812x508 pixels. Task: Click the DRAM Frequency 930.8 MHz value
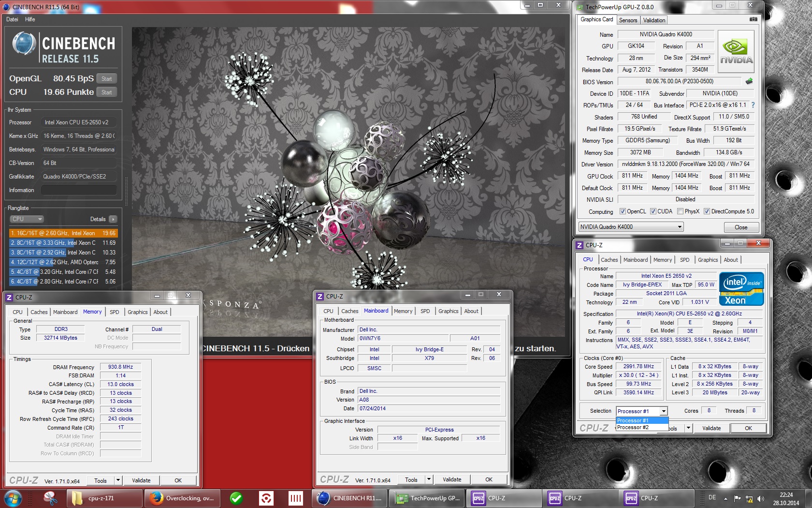(120, 367)
